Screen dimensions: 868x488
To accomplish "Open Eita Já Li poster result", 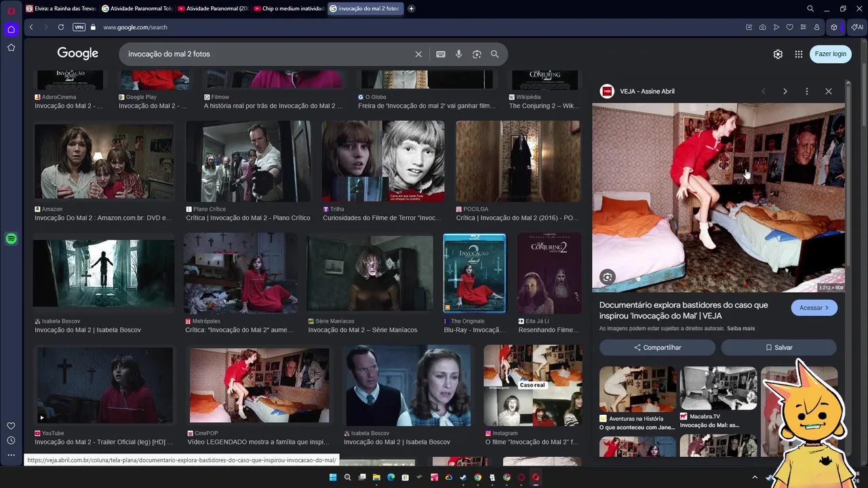I will click(549, 274).
